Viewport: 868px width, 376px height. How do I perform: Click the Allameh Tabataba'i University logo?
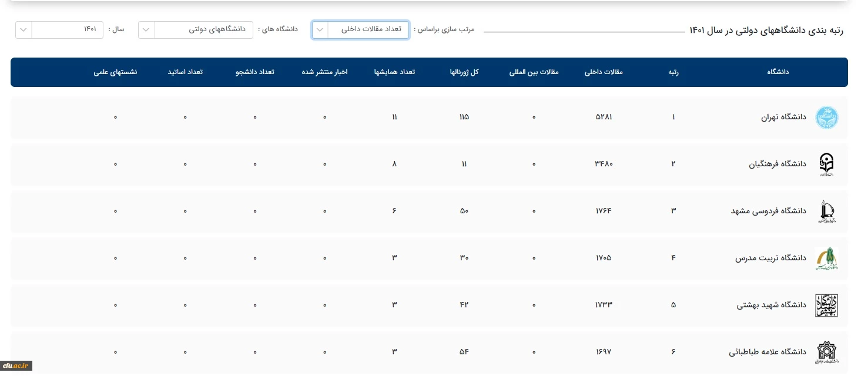(x=826, y=352)
